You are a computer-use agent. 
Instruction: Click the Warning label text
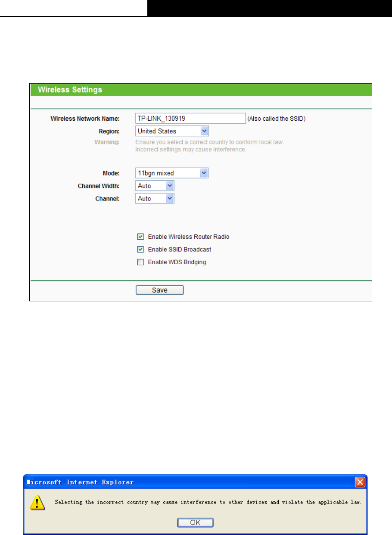pyautogui.click(x=107, y=142)
